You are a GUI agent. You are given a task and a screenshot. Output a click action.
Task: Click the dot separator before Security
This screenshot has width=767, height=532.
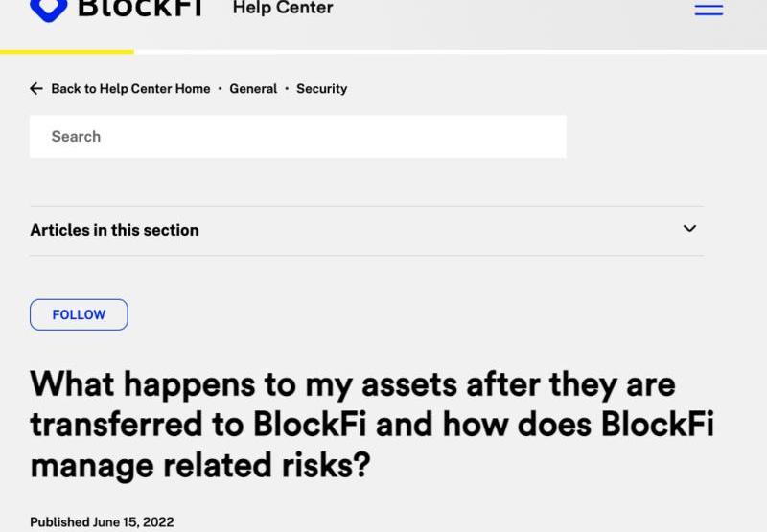point(287,88)
